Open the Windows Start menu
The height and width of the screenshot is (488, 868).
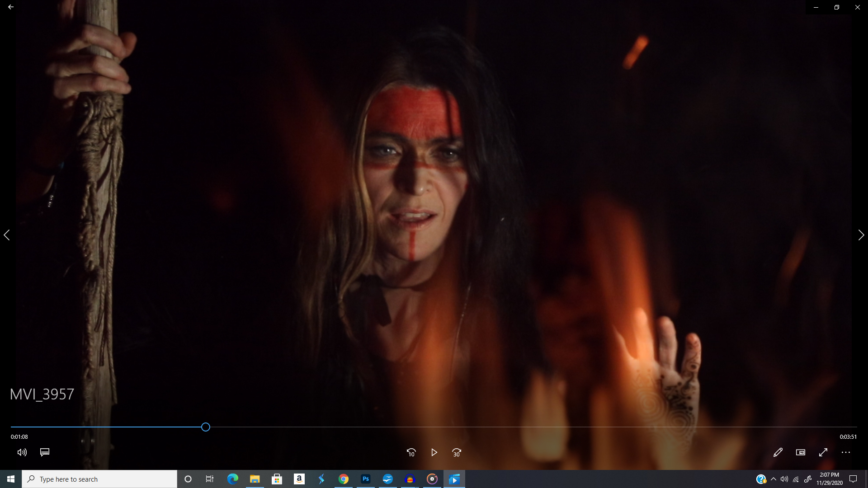coord(11,479)
